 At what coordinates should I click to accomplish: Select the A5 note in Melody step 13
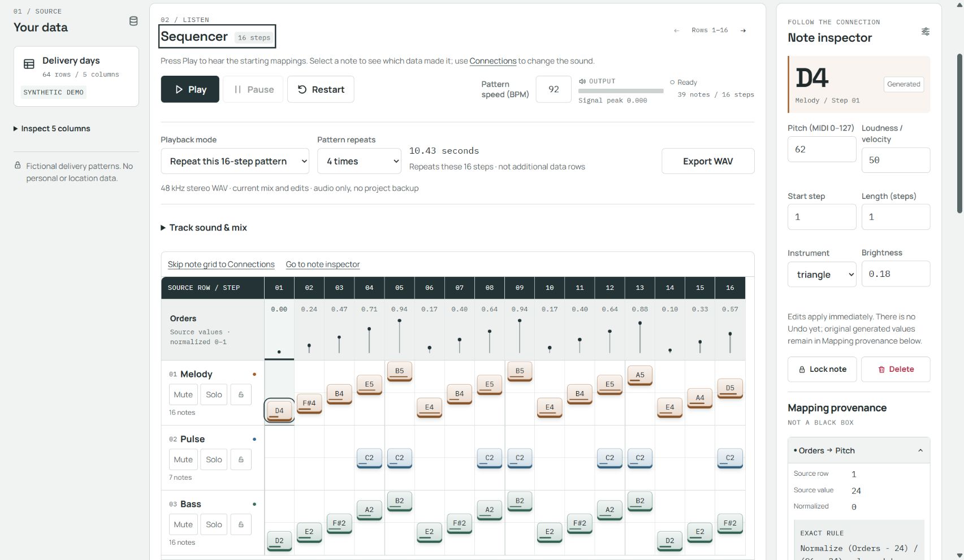[640, 375]
